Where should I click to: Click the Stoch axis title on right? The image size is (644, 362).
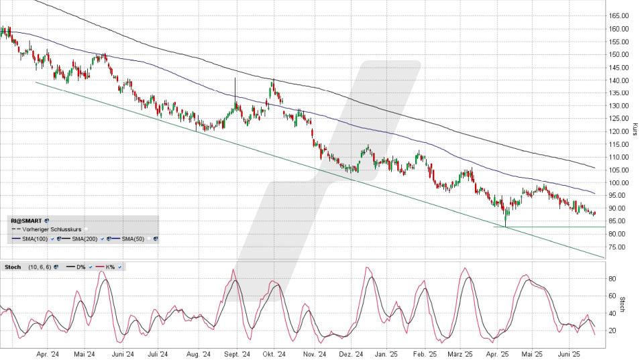point(623,304)
